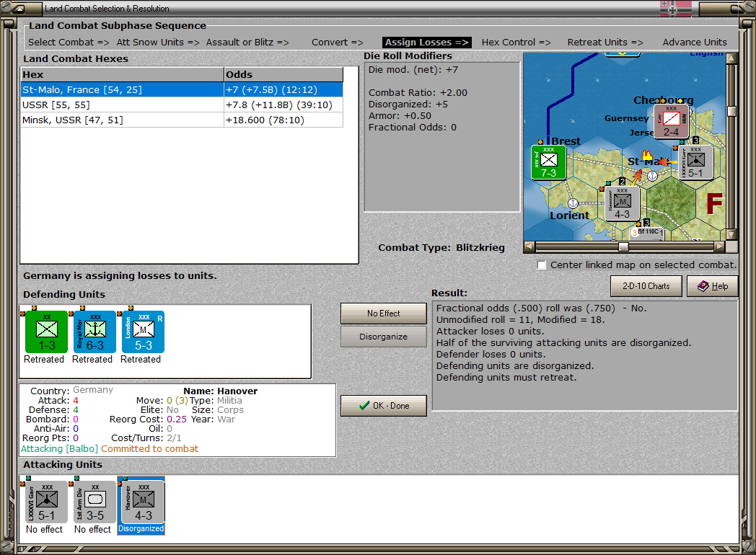Click the 2-4 counter at Cherbourg on map

pos(671,121)
